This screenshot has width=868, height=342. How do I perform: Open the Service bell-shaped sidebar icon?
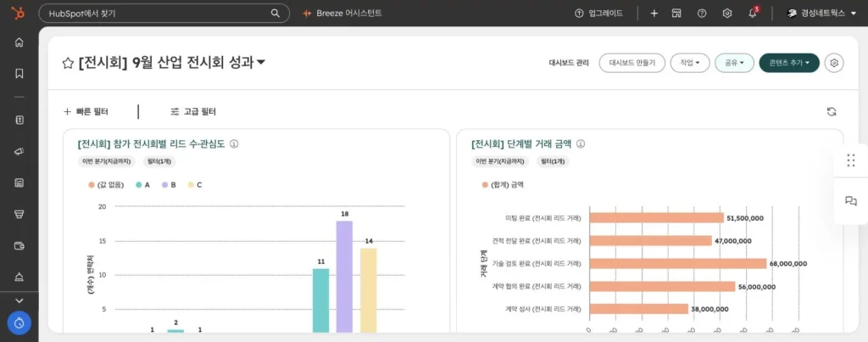pyautogui.click(x=19, y=277)
